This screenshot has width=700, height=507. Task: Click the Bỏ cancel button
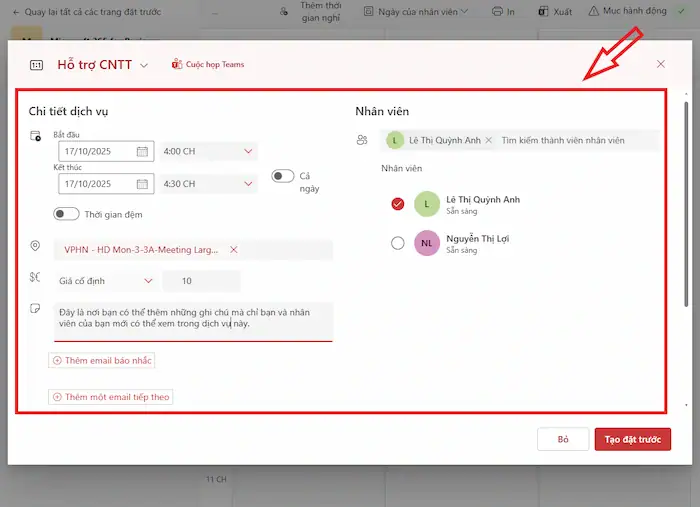pos(563,440)
